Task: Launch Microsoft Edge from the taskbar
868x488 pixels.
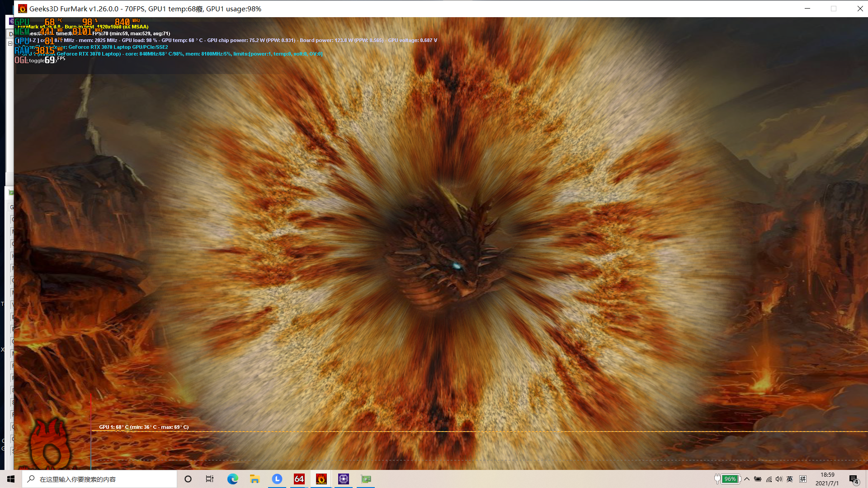Action: [232, 479]
